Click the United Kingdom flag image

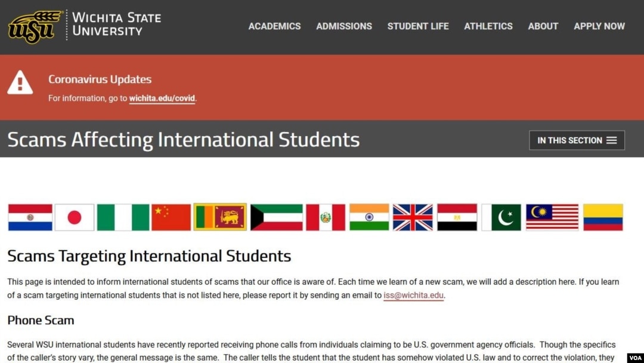413,217
